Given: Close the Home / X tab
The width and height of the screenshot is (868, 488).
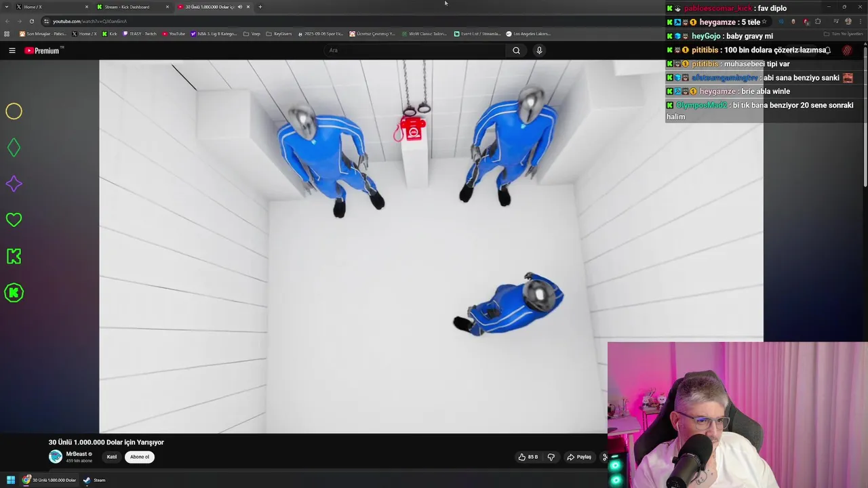Looking at the screenshot, I should [87, 7].
